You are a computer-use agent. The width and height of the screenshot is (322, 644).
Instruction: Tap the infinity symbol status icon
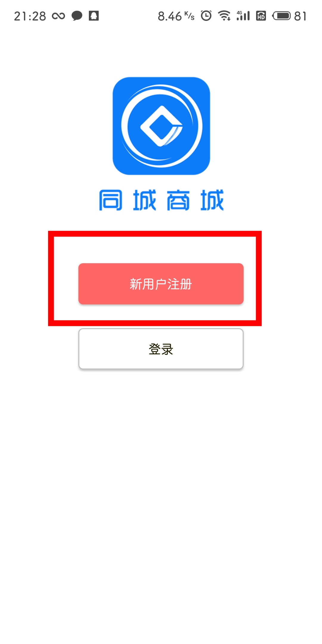click(x=58, y=16)
